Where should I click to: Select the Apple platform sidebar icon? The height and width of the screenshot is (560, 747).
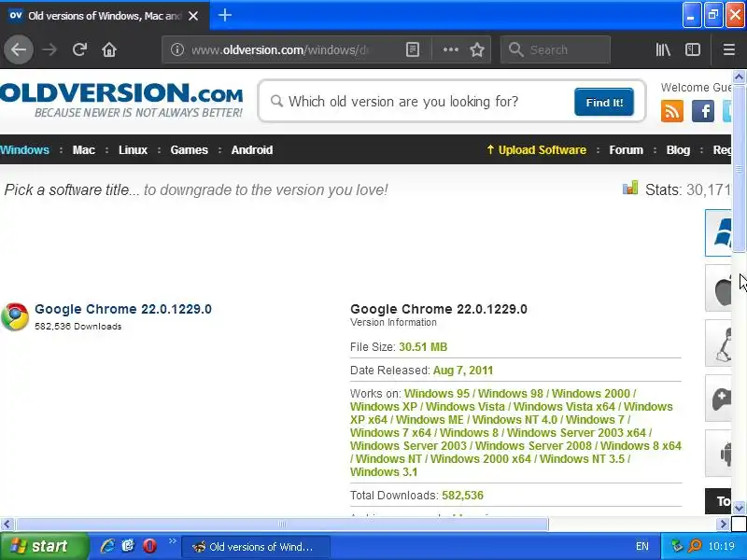(718, 288)
